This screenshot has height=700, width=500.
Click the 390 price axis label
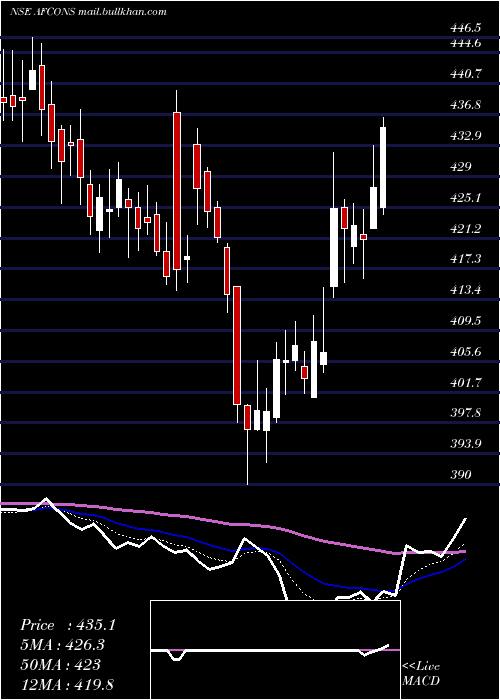tap(461, 475)
